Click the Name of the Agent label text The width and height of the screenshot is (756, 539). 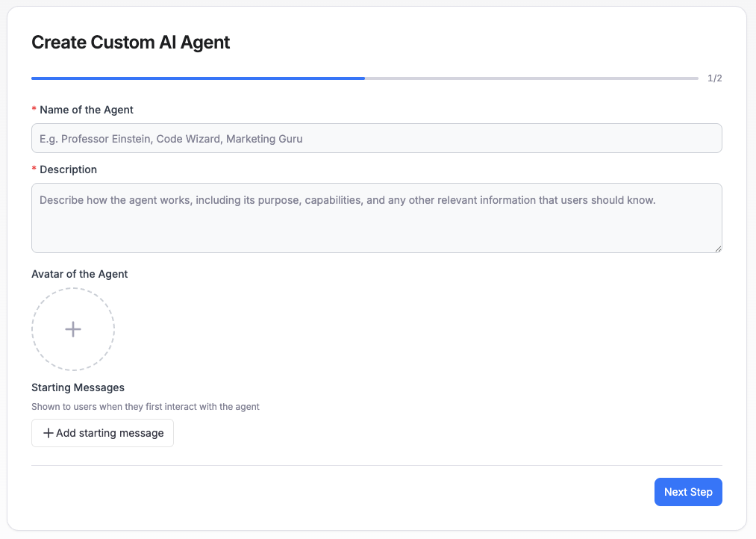point(87,109)
